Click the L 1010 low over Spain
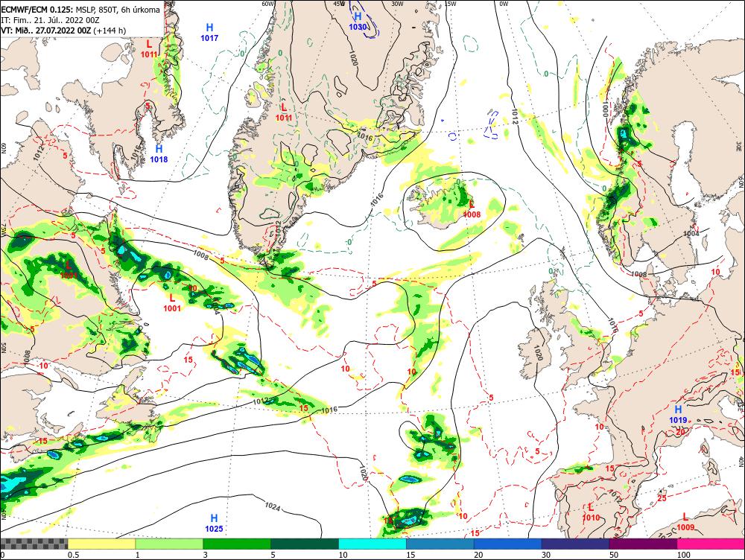The height and width of the screenshot is (560, 745). [591, 512]
